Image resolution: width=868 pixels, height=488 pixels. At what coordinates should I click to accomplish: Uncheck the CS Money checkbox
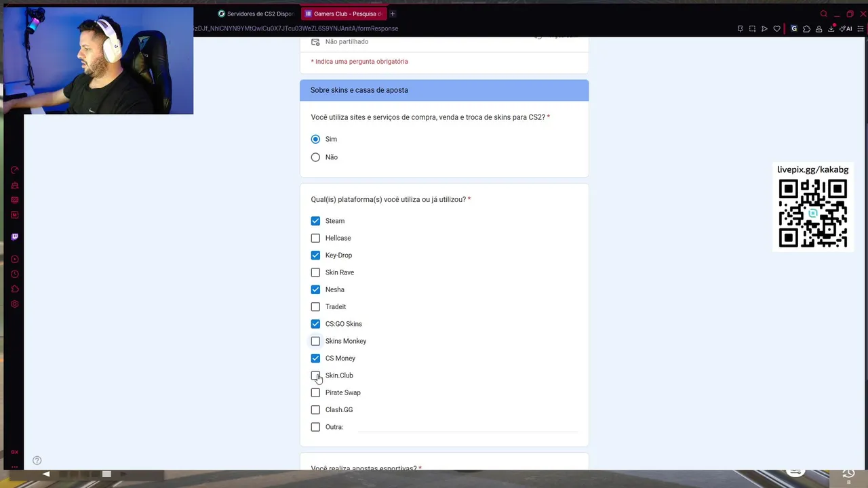click(x=315, y=359)
